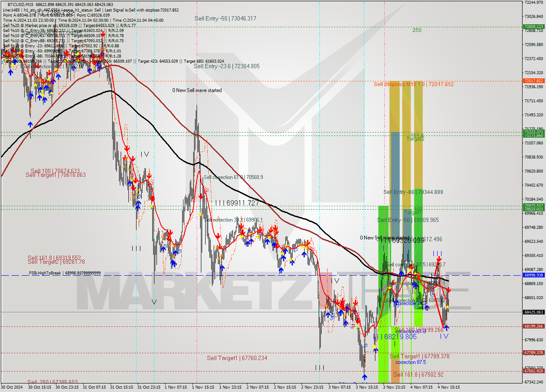Click the '31 Oct 23:15' time axis label
The height and width of the screenshot is (392, 546).
[149, 387]
